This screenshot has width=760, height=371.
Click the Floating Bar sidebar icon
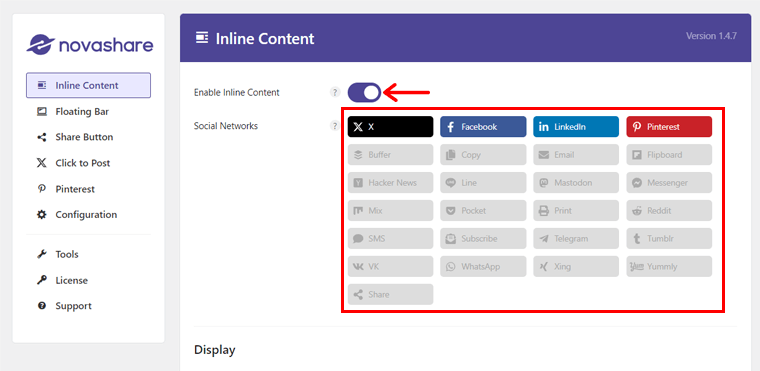(42, 112)
